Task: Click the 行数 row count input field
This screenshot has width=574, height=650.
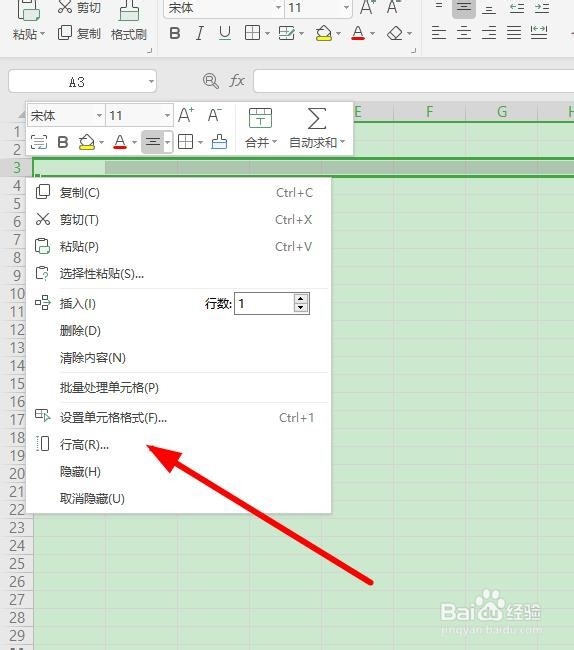Action: (x=264, y=303)
